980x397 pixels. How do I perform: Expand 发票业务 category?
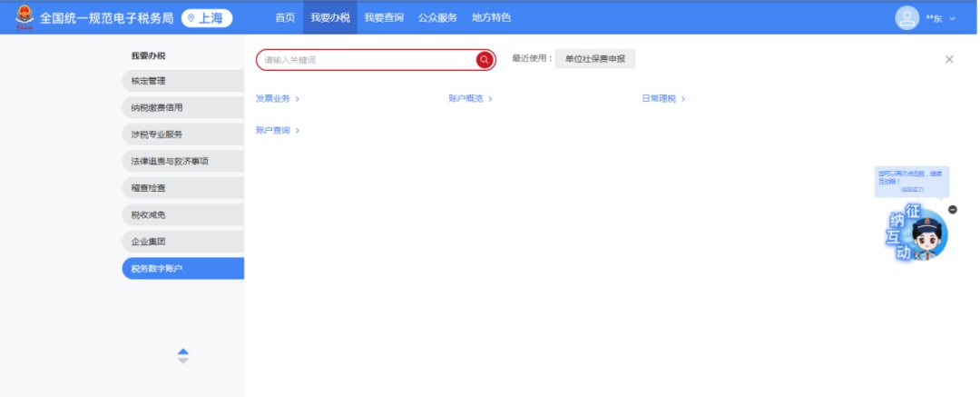[278, 98]
